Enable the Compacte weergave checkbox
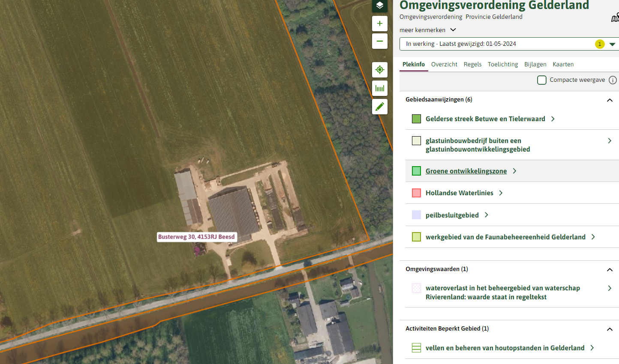Screen dimensions: 619x364 point(542,80)
